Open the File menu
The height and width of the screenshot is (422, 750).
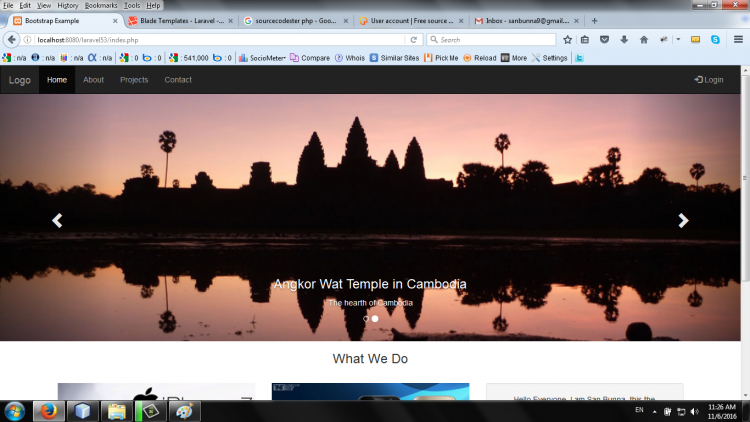[8, 6]
